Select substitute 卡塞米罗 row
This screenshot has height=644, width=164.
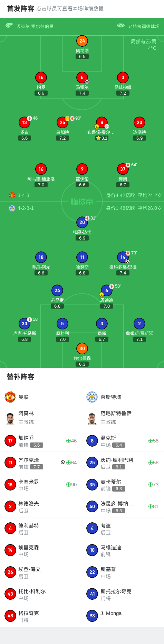coord(41,485)
